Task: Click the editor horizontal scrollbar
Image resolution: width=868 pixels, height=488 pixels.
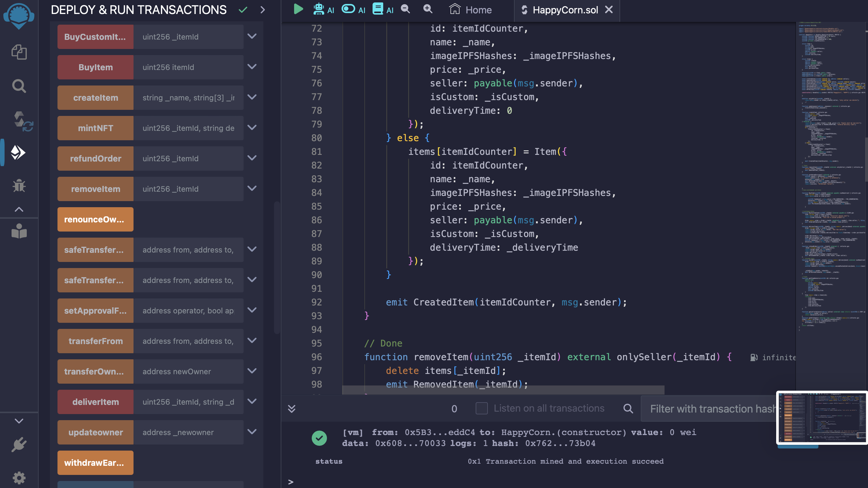Action: pyautogui.click(x=503, y=390)
